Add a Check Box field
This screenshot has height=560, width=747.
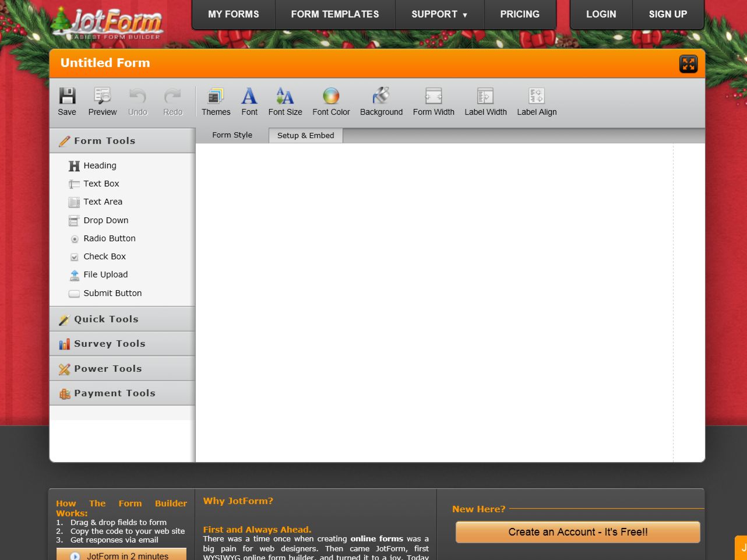pos(105,256)
